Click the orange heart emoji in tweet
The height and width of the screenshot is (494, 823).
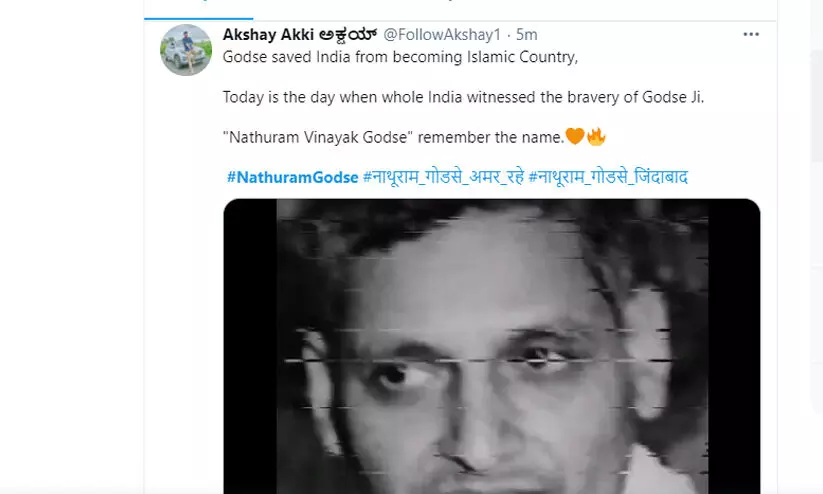[x=575, y=136]
